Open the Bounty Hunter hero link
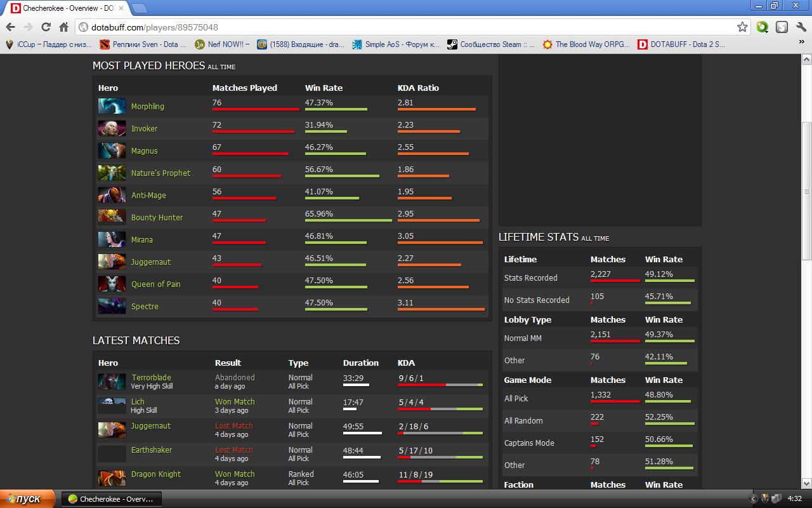Image resolution: width=812 pixels, height=508 pixels. (x=157, y=217)
